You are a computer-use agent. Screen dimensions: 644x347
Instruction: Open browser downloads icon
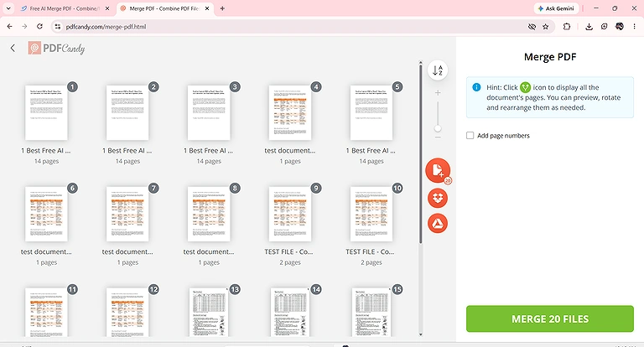589,27
